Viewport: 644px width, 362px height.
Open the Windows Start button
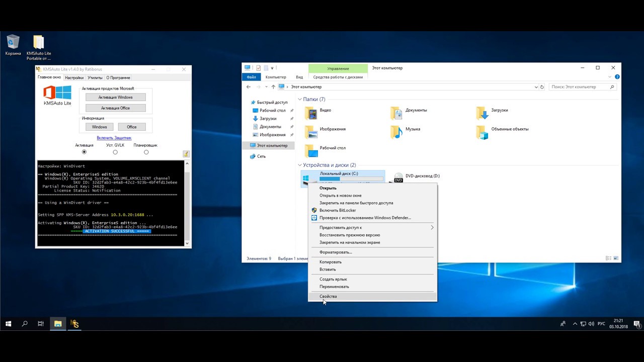pos(9,324)
